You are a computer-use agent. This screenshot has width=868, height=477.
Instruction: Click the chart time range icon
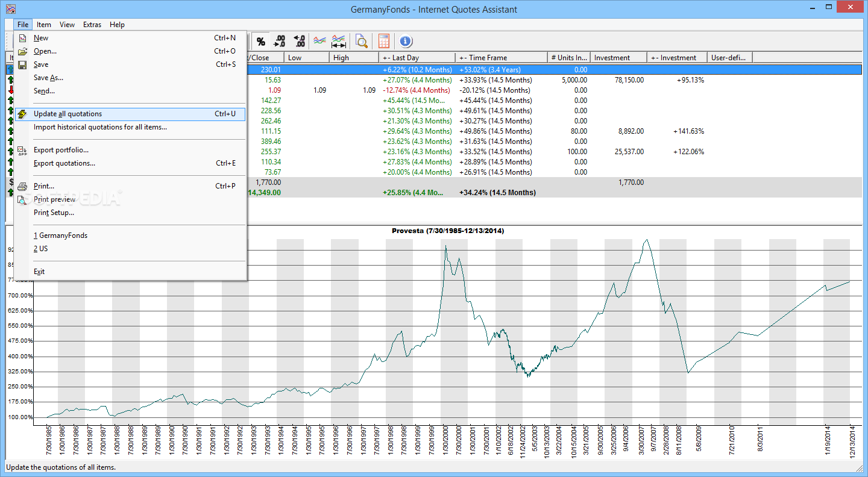click(339, 41)
